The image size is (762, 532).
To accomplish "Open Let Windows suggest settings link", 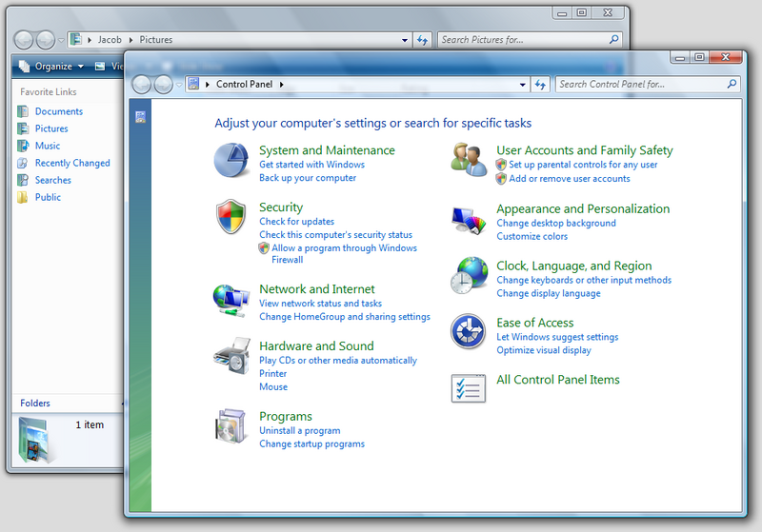I will [x=557, y=337].
